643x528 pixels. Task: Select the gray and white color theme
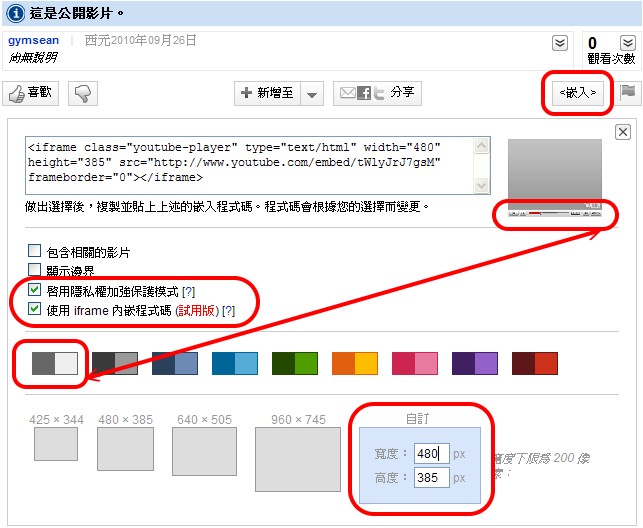[x=54, y=363]
